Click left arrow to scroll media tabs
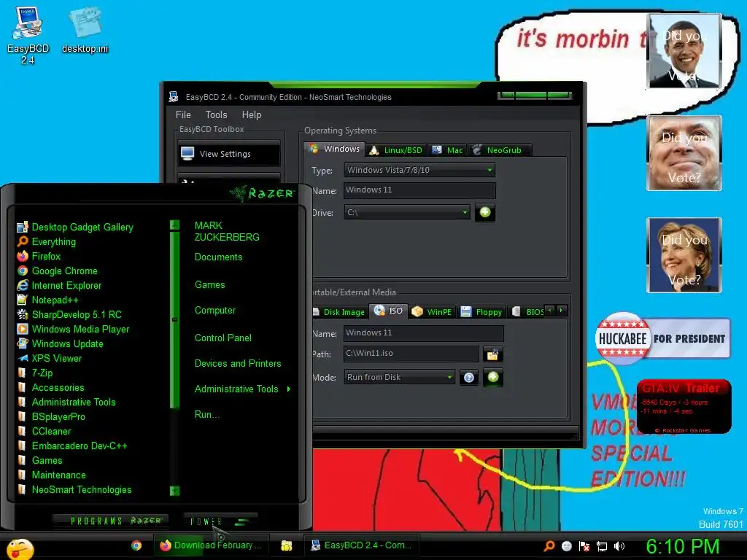This screenshot has width=747, height=560. (x=550, y=311)
